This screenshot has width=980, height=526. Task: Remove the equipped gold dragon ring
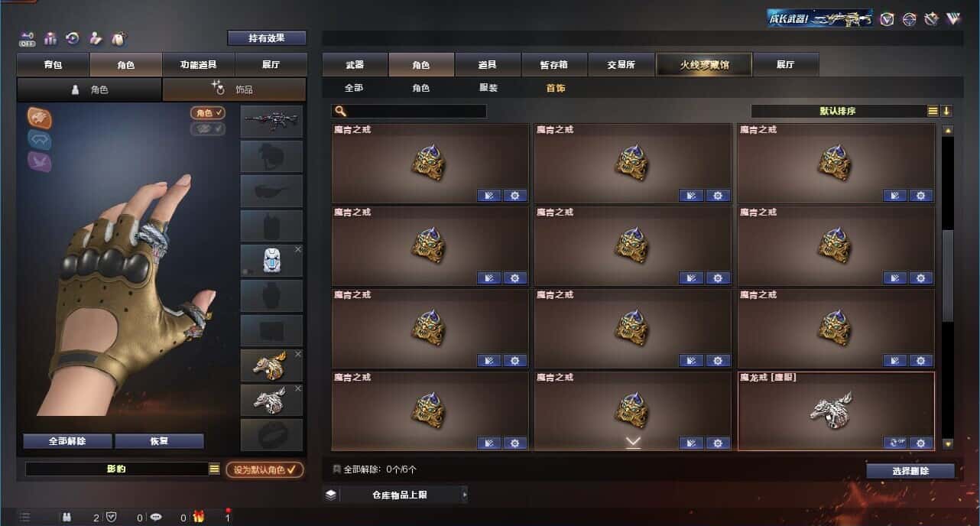coord(298,354)
